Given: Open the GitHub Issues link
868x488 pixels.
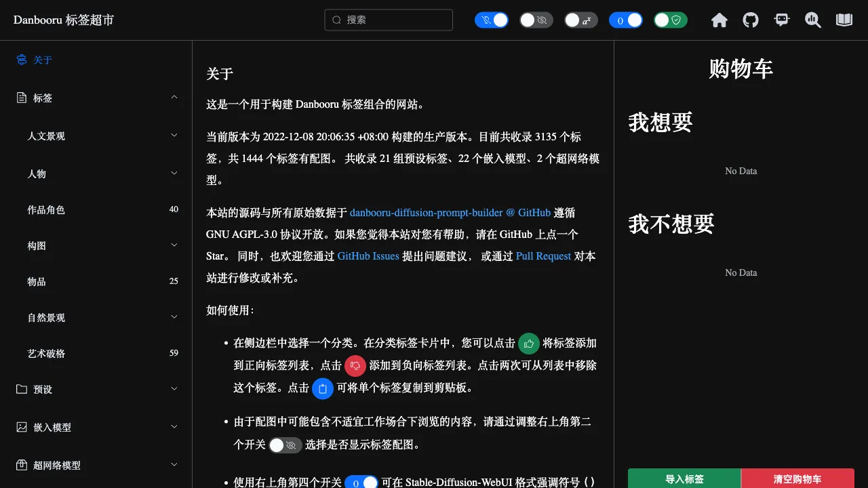Looking at the screenshot, I should [x=368, y=256].
